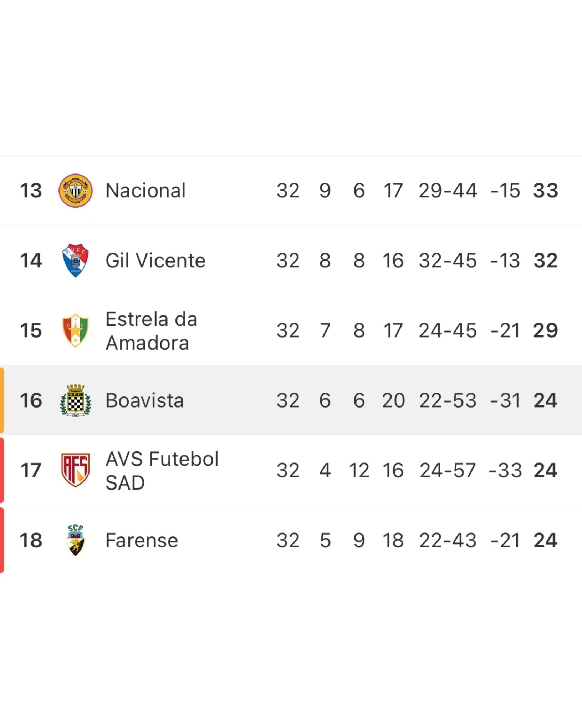Open the AVS Futebol SAD logo
The image size is (582, 728).
[75, 470]
